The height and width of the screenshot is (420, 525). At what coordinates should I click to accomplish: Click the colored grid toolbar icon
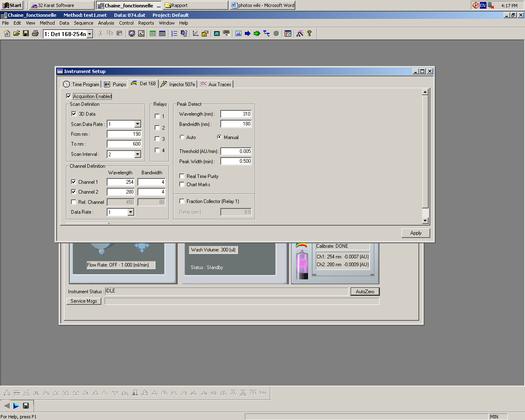pos(288,34)
